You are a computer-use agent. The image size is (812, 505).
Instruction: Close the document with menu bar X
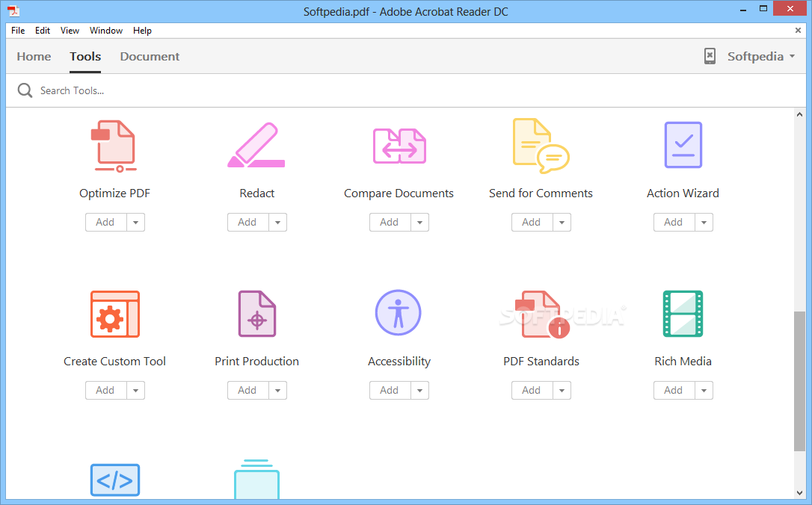798,31
